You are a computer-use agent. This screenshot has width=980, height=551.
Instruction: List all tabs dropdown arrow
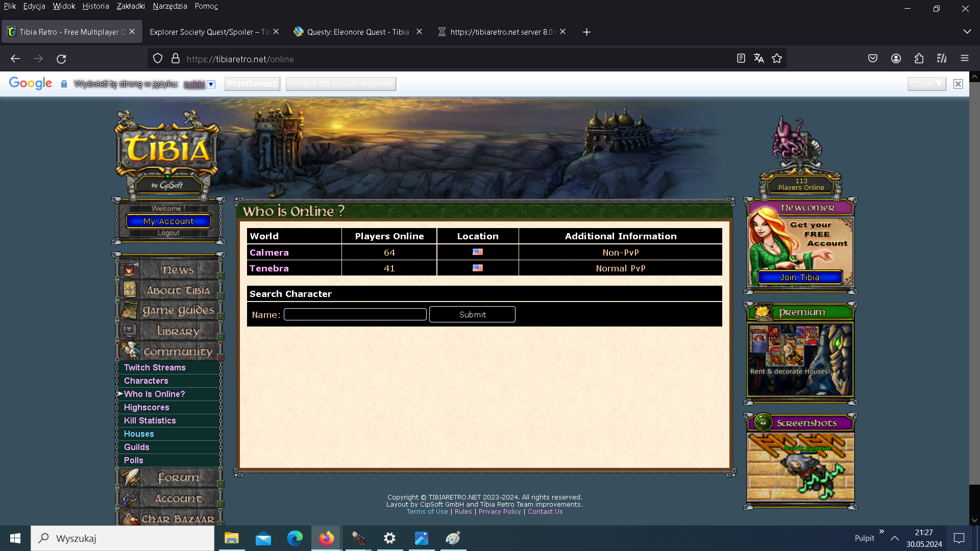click(x=967, y=32)
